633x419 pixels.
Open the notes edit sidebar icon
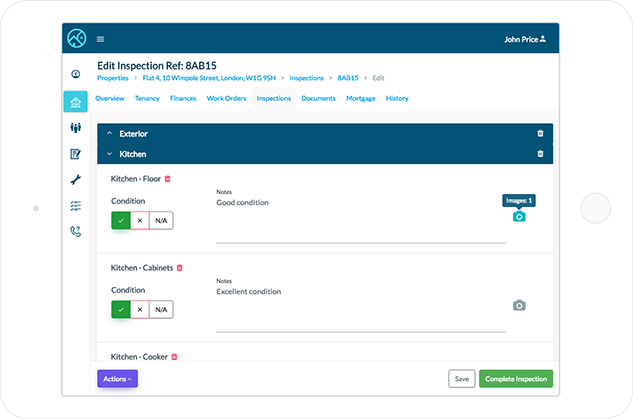(x=75, y=154)
